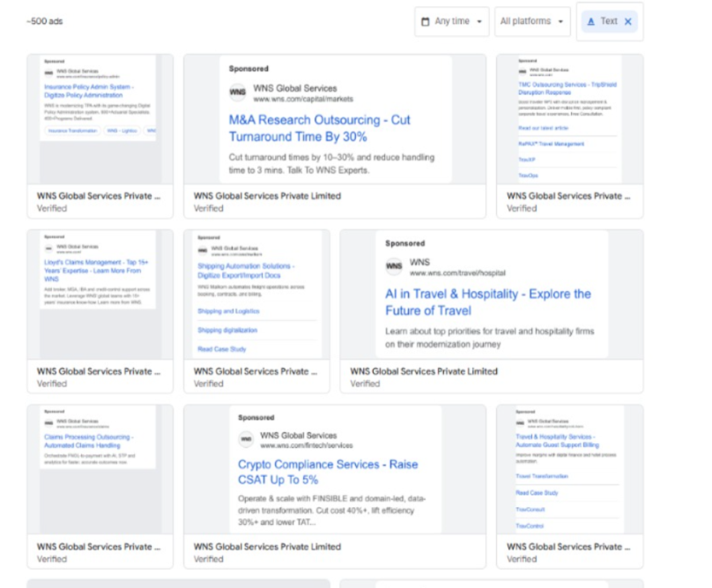Click WNS logo in AI in Travel ad
This screenshot has height=588, width=712.
tap(394, 267)
